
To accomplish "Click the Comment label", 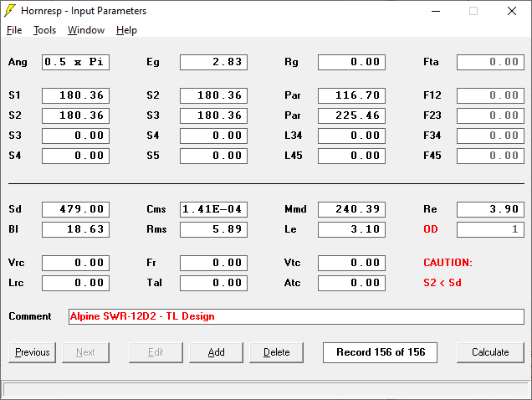I will click(30, 316).
